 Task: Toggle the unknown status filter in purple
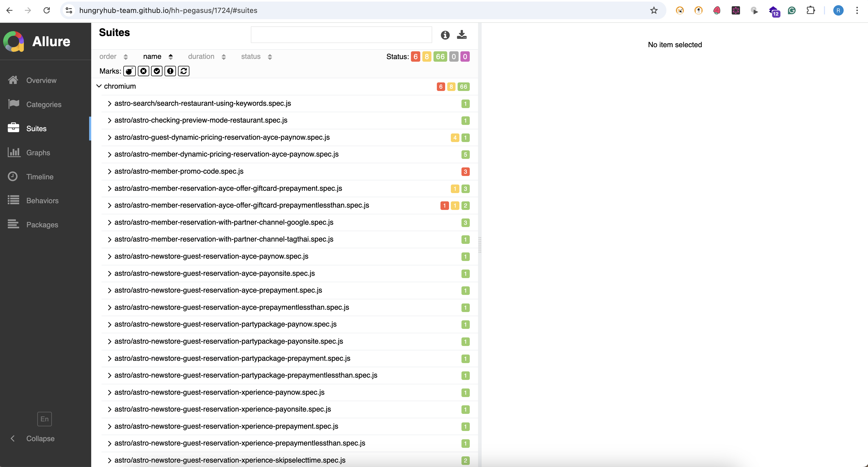click(x=465, y=56)
